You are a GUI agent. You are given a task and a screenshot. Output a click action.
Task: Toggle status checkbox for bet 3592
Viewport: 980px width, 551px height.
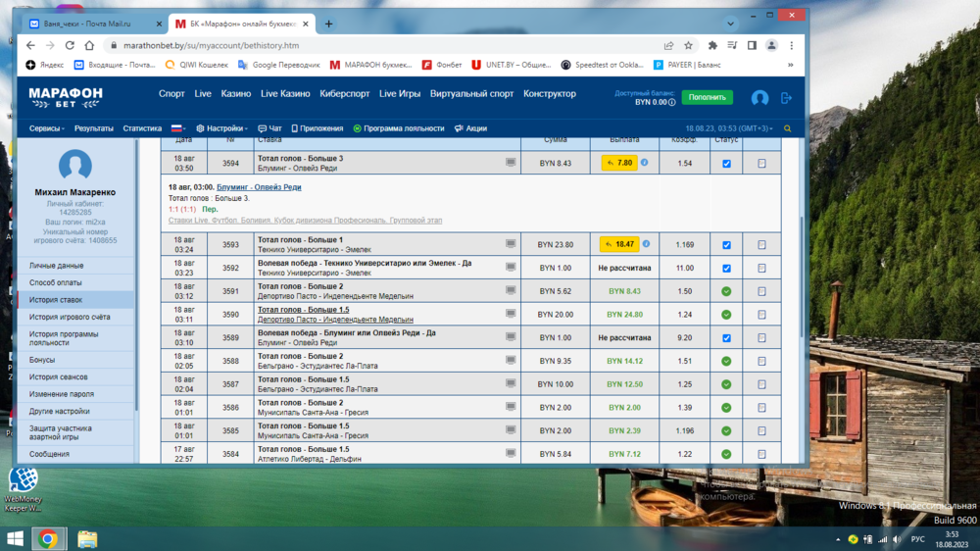tap(726, 268)
